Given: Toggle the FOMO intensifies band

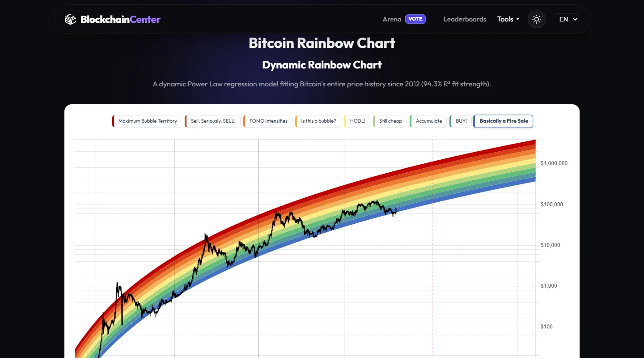Looking at the screenshot, I should (x=268, y=121).
